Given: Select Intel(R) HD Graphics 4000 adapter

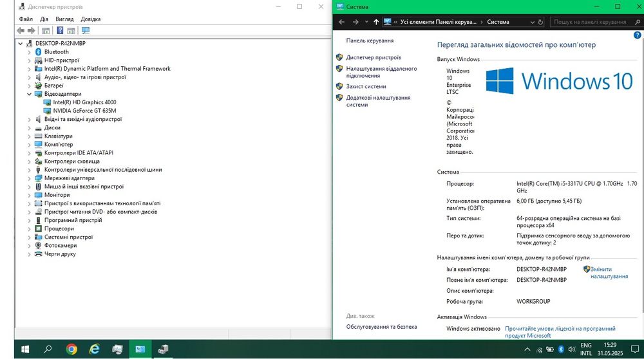Looking at the screenshot, I should (x=84, y=102).
